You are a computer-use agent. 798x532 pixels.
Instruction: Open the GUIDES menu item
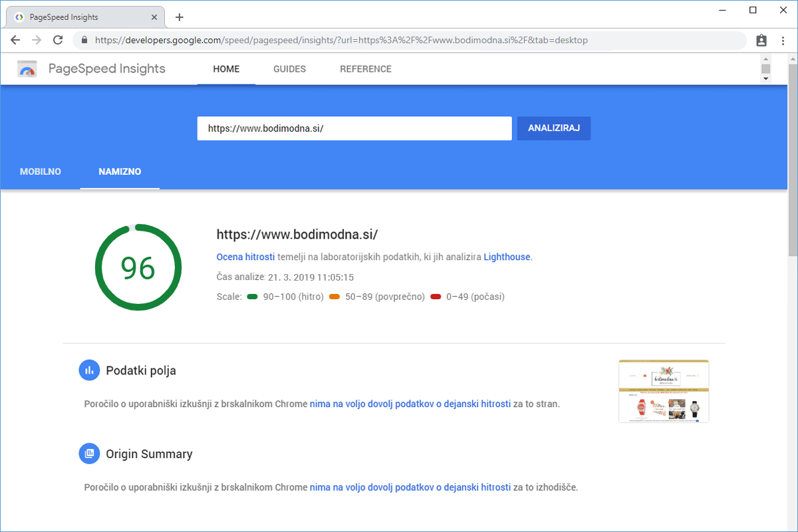289,69
